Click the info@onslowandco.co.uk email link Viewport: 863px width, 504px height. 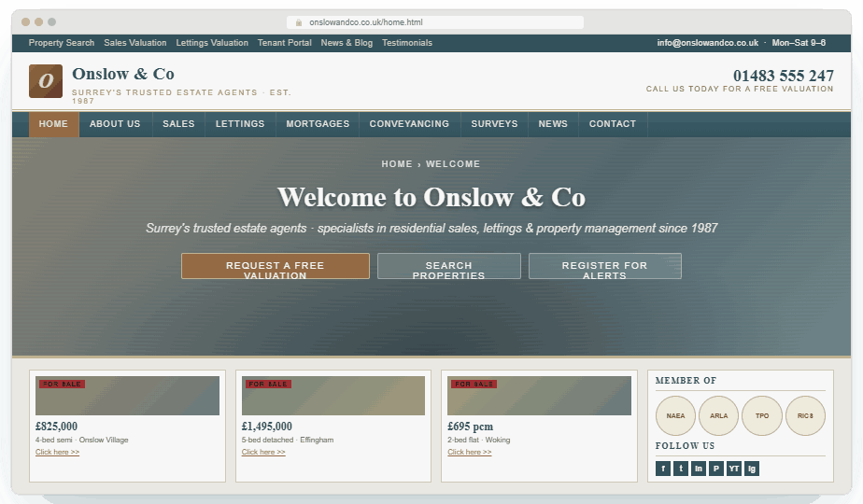coord(707,43)
